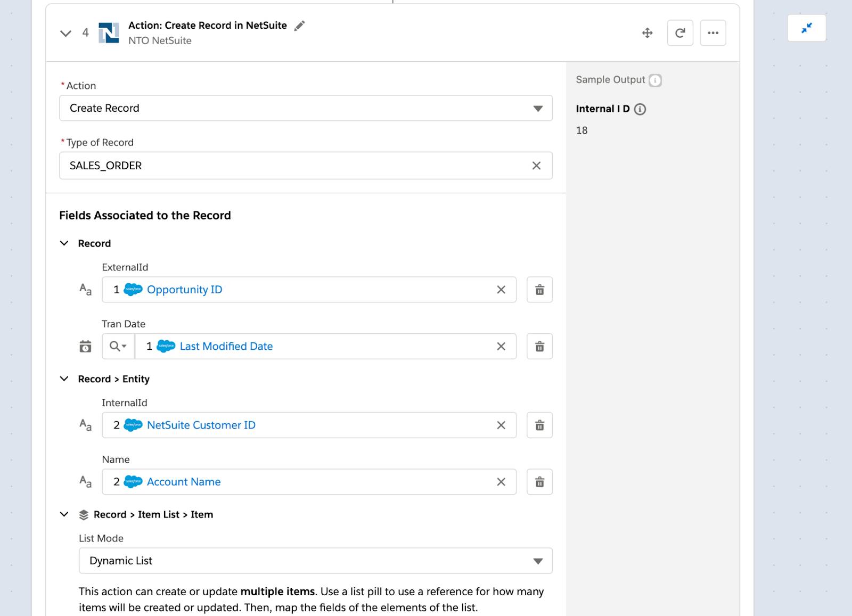The image size is (852, 616).
Task: Click the calendar icon beside Tran Date
Action: (85, 346)
